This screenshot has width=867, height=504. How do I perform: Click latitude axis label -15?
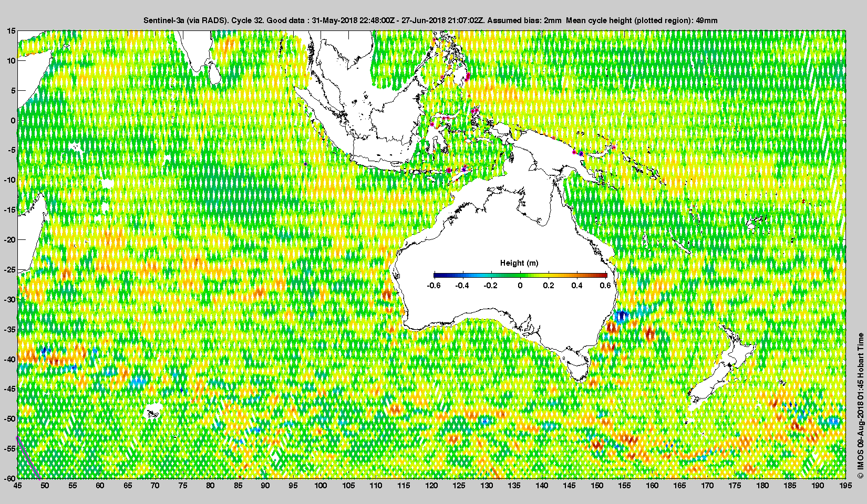coord(10,210)
